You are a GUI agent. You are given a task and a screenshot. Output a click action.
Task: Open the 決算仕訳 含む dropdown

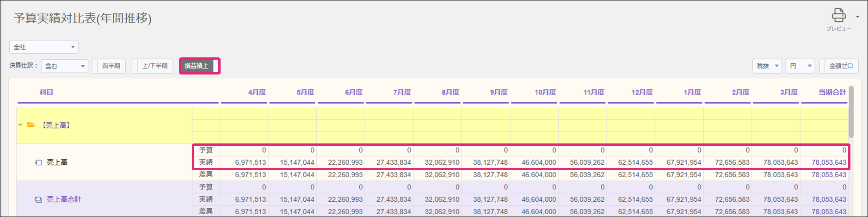(x=64, y=66)
